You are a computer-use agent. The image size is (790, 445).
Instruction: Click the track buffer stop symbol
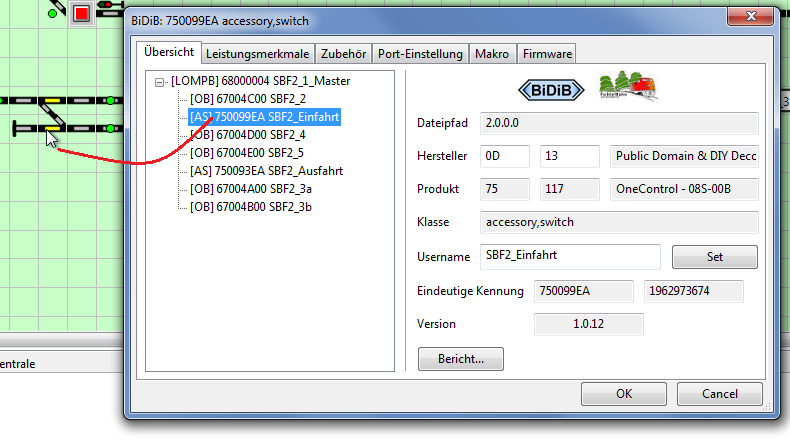[18, 128]
